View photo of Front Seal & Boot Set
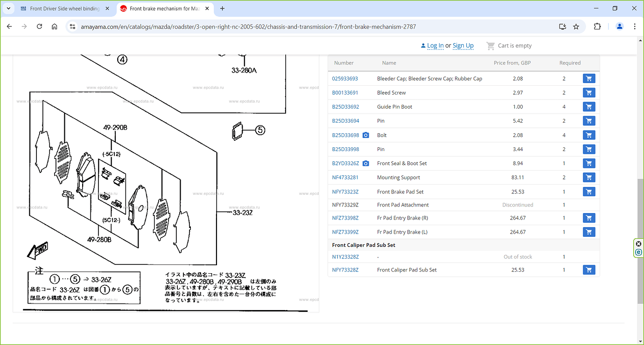This screenshot has width=644, height=345. 366,164
